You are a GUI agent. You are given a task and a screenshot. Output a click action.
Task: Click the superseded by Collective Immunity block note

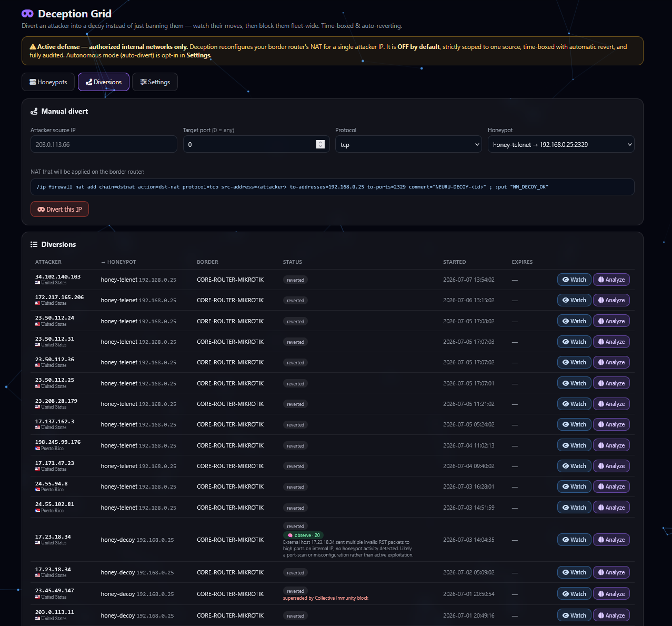(x=326, y=598)
